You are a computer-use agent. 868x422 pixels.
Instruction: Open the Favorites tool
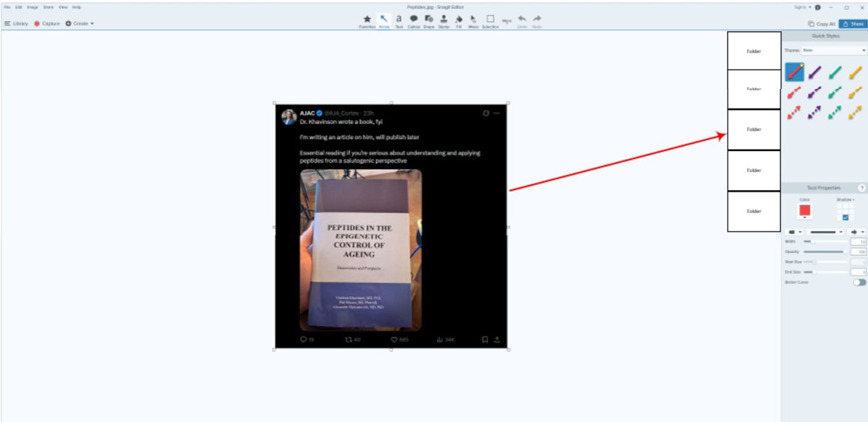[367, 20]
